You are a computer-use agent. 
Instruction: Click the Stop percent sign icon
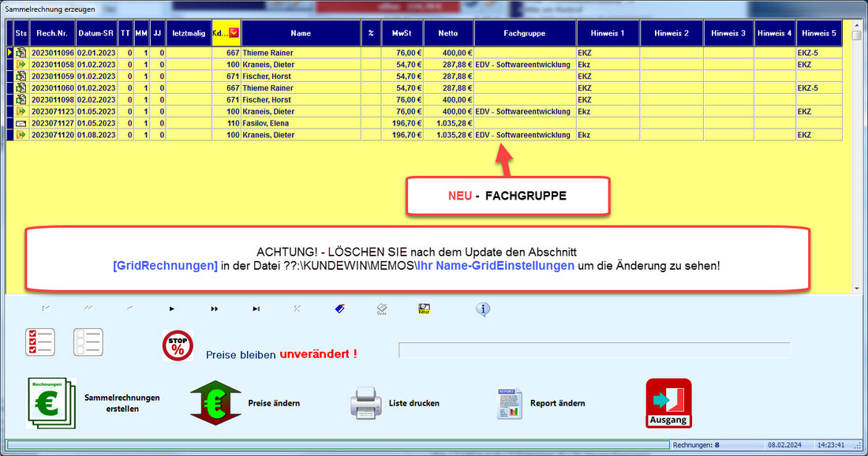pyautogui.click(x=178, y=346)
